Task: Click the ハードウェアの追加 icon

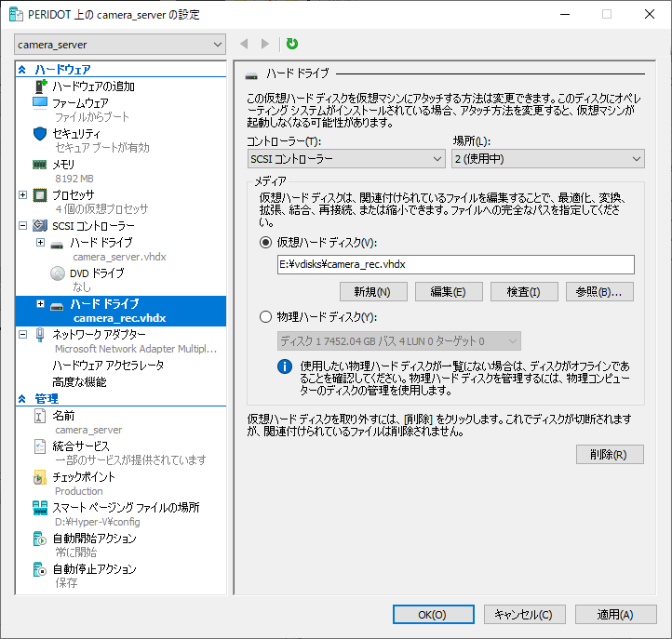Action: coord(40,87)
